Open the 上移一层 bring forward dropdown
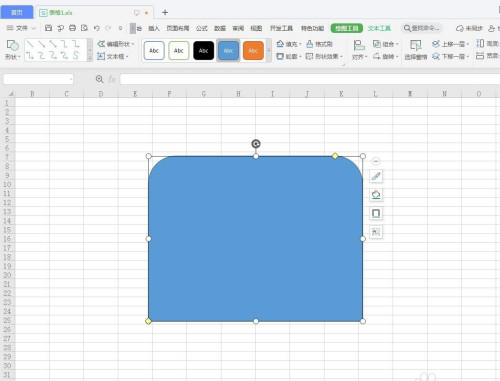This screenshot has width=500, height=381. pyautogui.click(x=450, y=44)
